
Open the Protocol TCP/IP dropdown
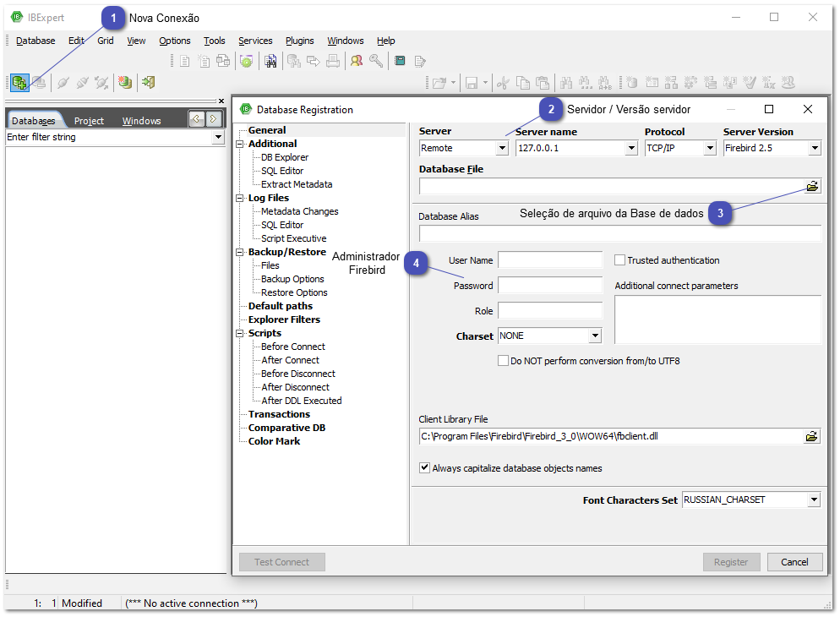709,148
